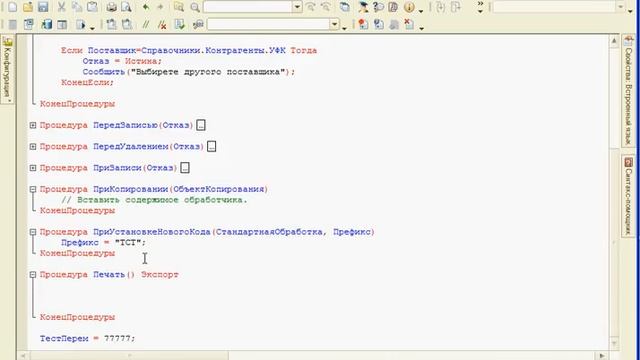Click the keyword Экспорт after Печать()

pos(160,275)
